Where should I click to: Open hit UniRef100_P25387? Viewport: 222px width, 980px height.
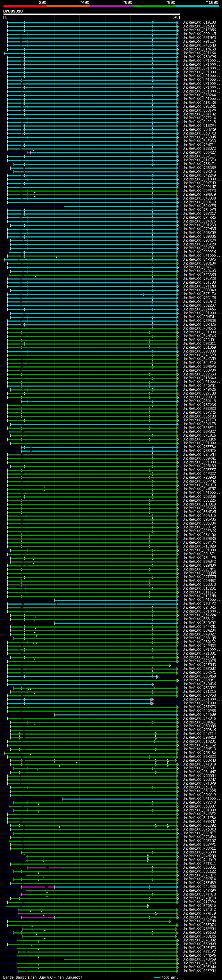click(199, 26)
